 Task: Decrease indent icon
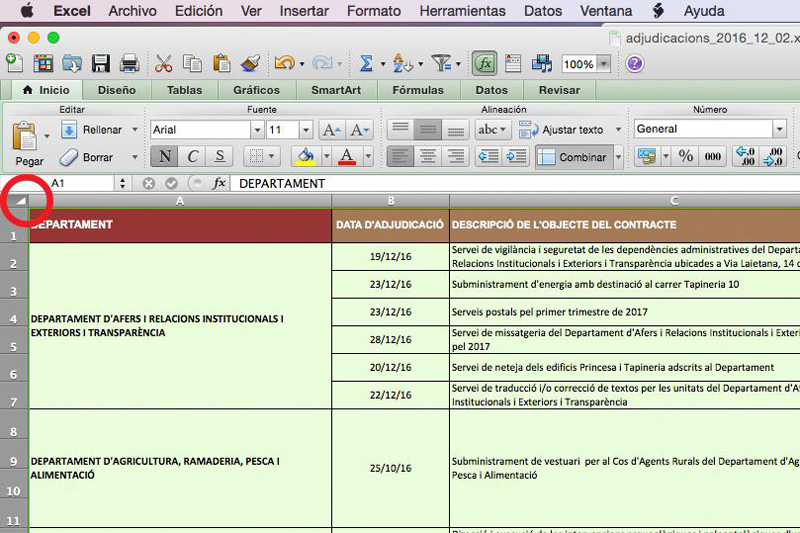point(489,157)
